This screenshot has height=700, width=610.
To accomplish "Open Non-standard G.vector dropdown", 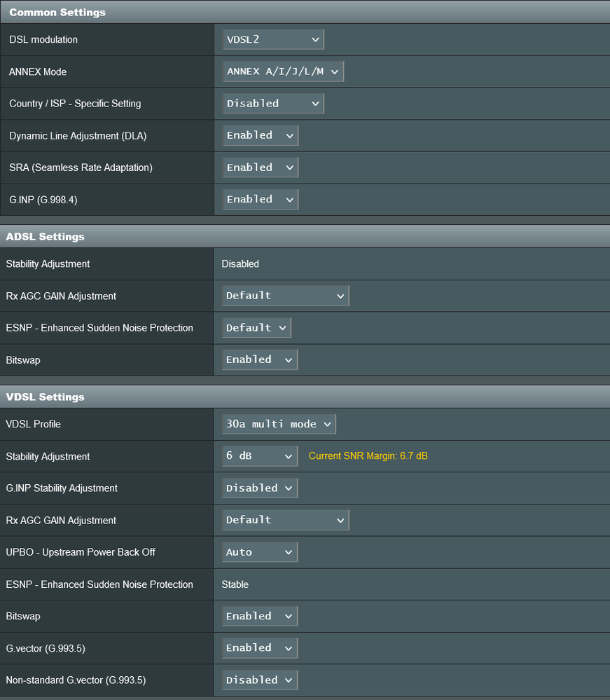I will (x=260, y=680).
